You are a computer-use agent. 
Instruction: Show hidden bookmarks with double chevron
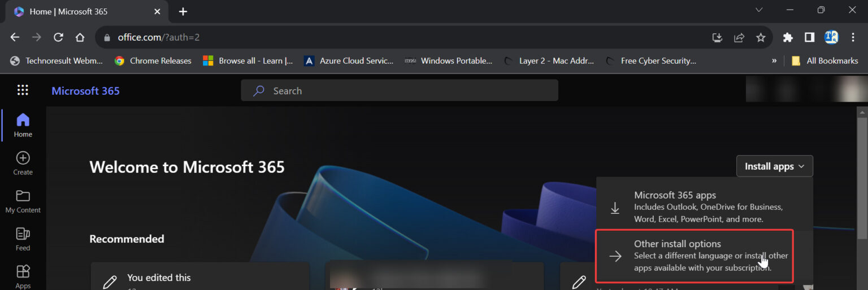[774, 61]
